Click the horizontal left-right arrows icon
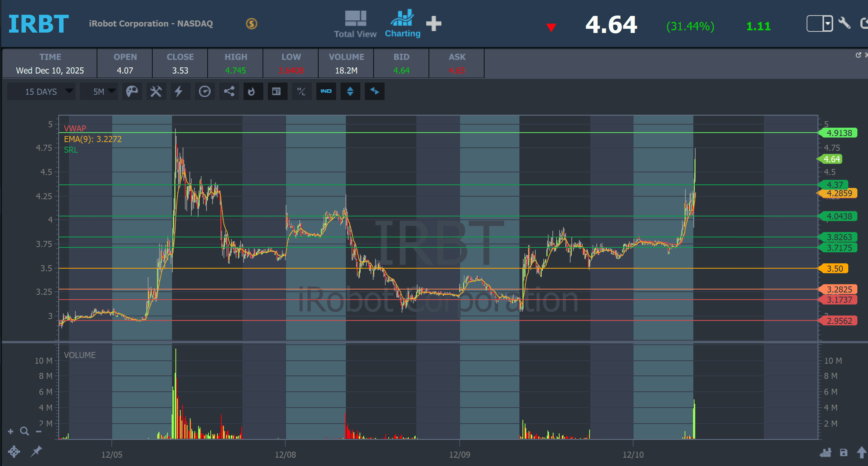The image size is (868, 466). coord(374,91)
